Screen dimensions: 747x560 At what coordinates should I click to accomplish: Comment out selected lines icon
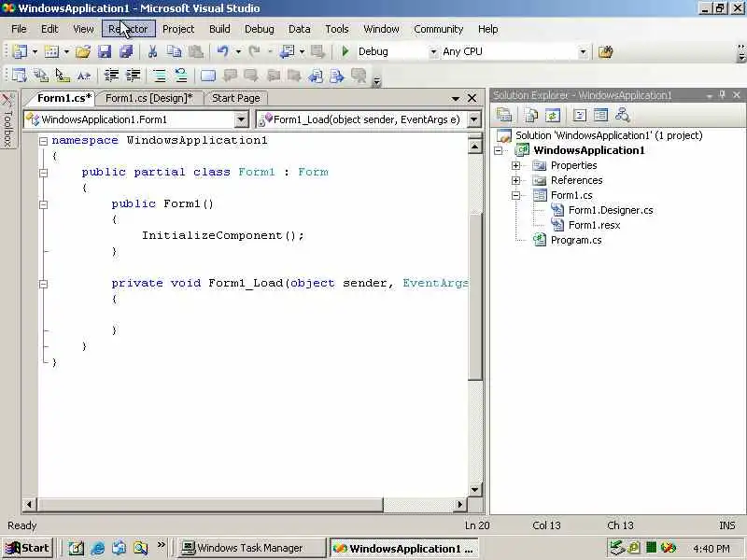(x=159, y=76)
